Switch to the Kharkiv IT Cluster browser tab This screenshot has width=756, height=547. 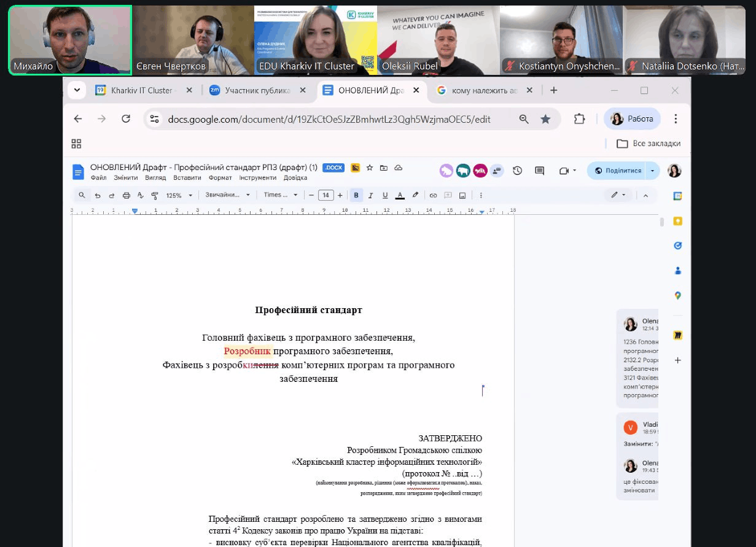tap(141, 90)
